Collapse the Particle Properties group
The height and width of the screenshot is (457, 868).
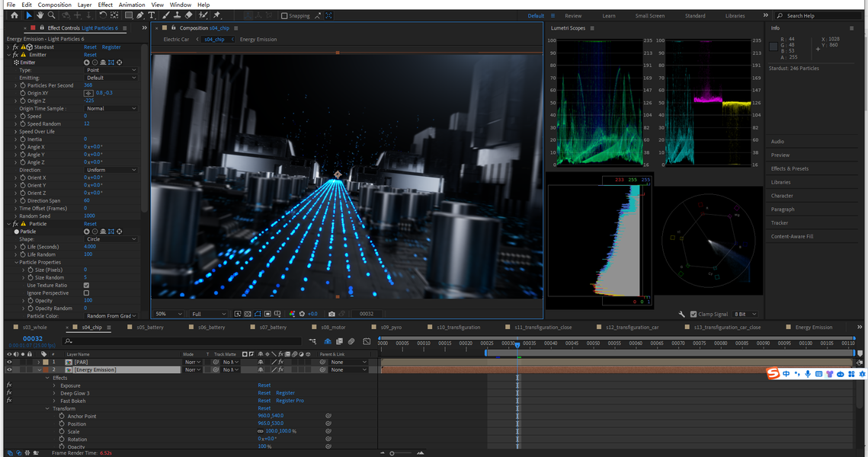pyautogui.click(x=15, y=262)
